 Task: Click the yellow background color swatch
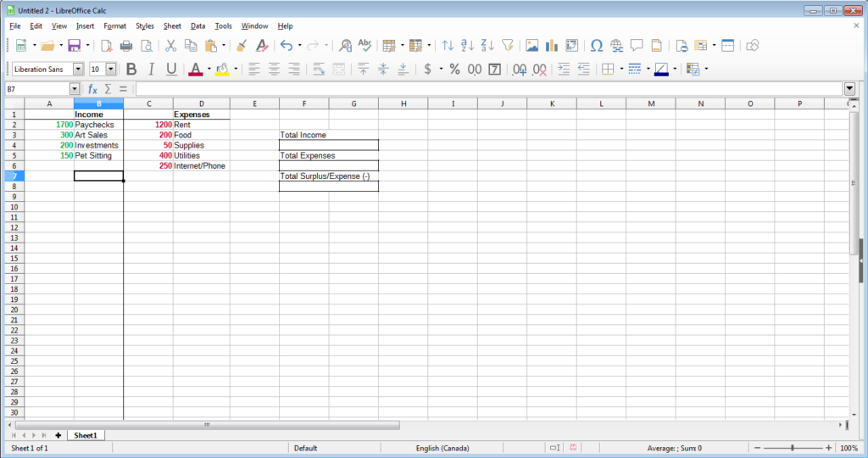pyautogui.click(x=222, y=70)
